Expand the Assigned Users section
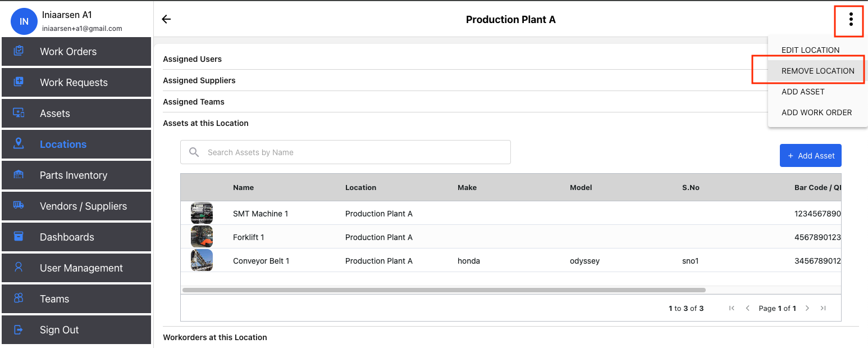This screenshot has height=348, width=868. pos(193,59)
